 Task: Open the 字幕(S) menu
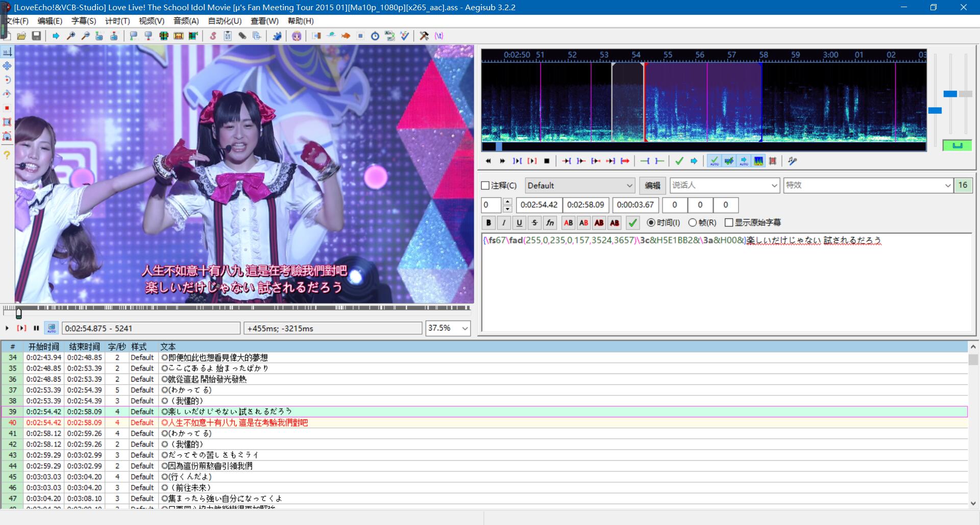coord(84,21)
